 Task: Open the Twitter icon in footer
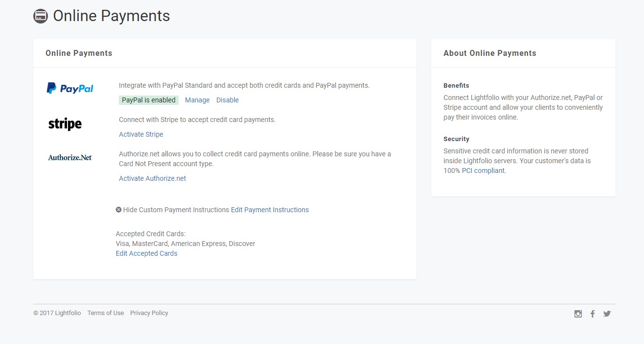pyautogui.click(x=607, y=314)
